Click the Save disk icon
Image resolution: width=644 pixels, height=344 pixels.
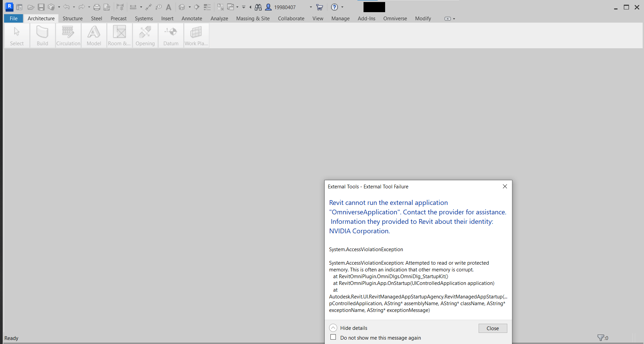[41, 7]
